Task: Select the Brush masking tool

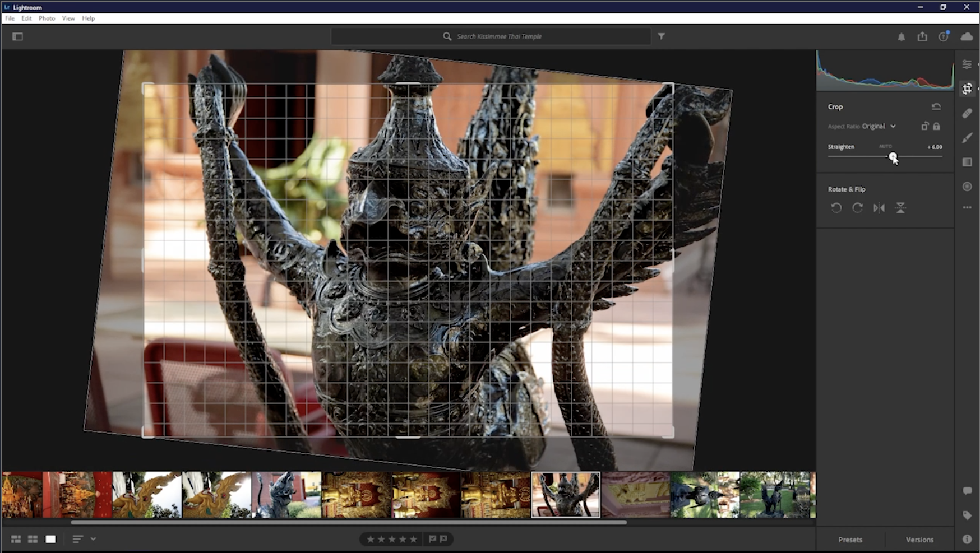Action: pyautogui.click(x=967, y=137)
